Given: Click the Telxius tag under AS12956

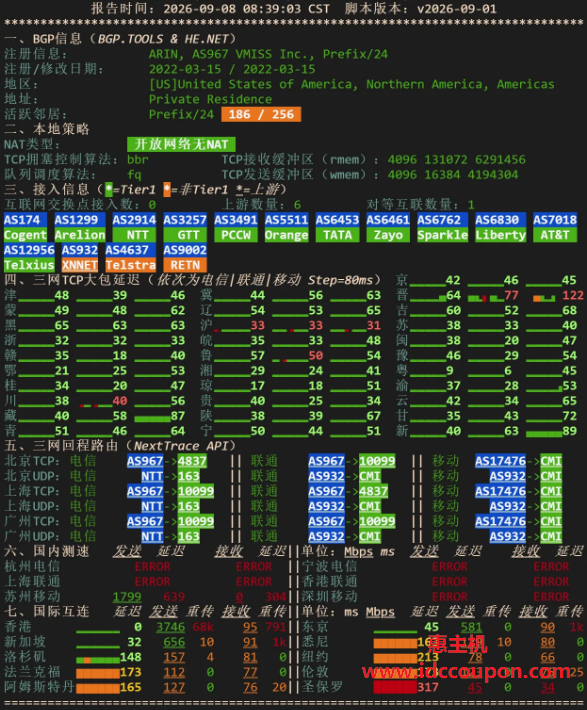Looking at the screenshot, I should click(29, 265).
